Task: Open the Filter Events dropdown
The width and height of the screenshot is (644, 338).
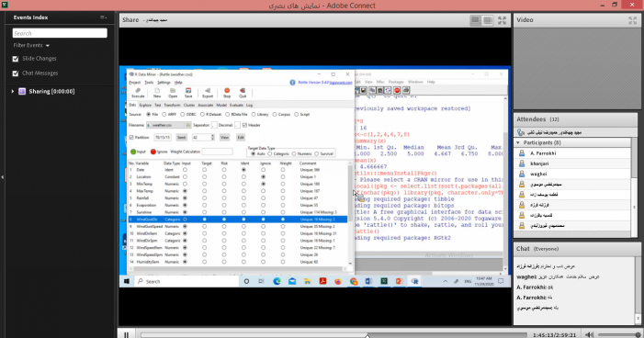Action: tap(31, 46)
